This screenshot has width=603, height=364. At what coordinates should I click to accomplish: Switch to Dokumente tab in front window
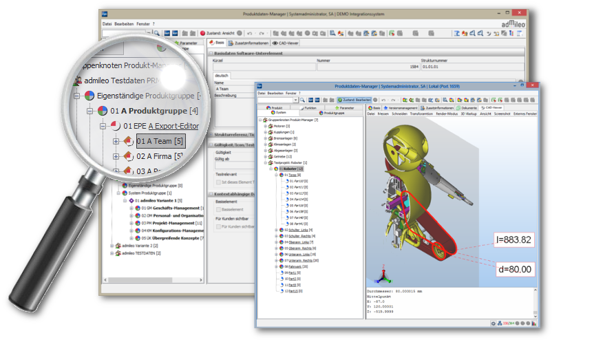467,108
